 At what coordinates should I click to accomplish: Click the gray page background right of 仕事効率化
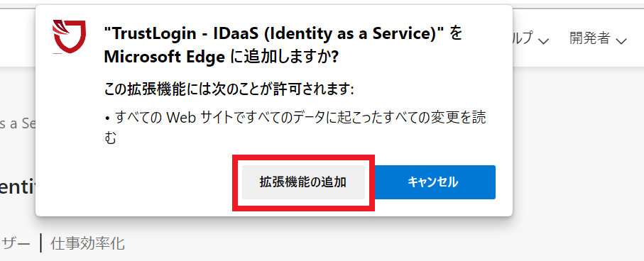pos(370,244)
